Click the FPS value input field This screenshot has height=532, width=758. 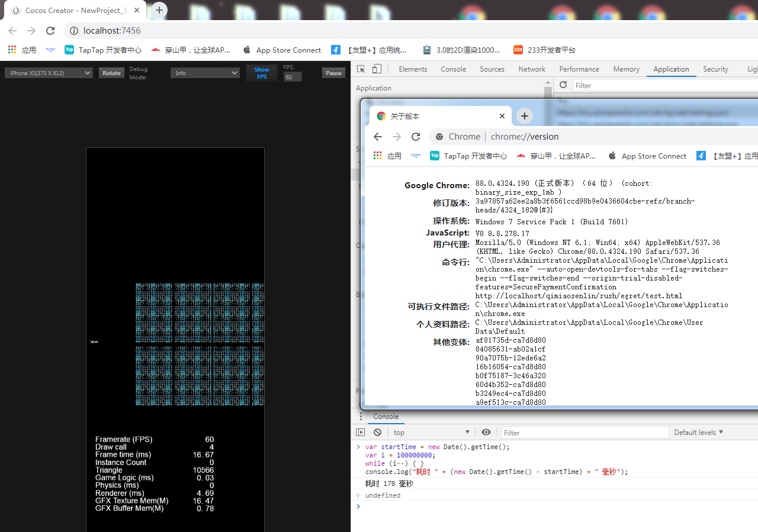[293, 77]
